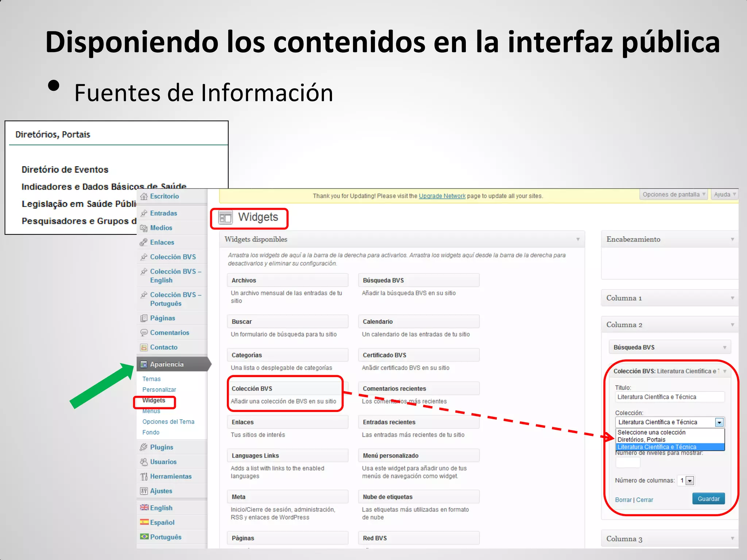
Task: Choose highlighted 'Literatura Científica e Técnica' option
Action: click(x=670, y=447)
